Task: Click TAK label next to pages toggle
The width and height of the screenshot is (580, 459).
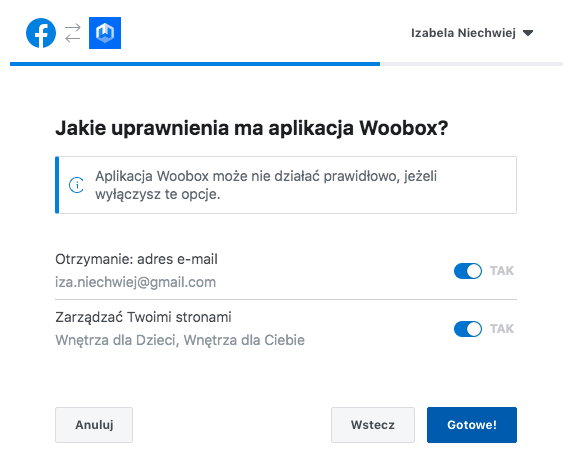Action: [502, 329]
